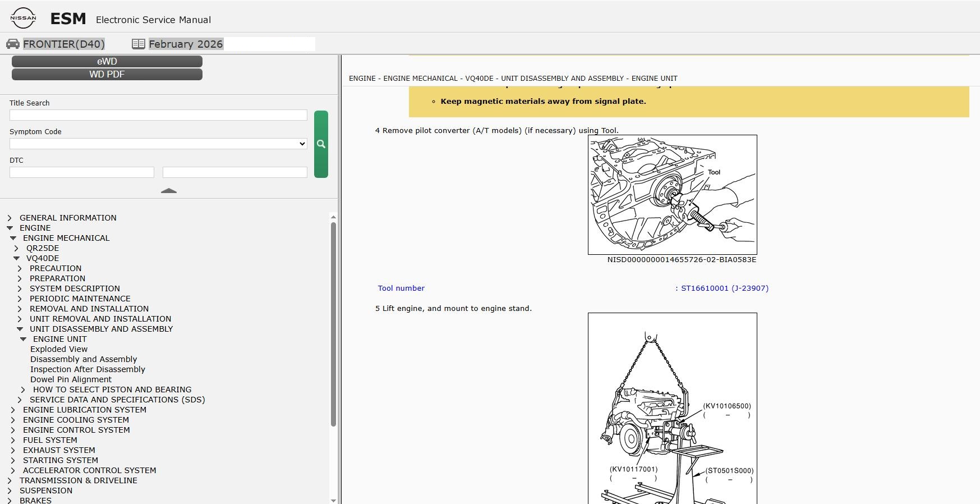Click the engine stand mounting illustration

point(673,409)
